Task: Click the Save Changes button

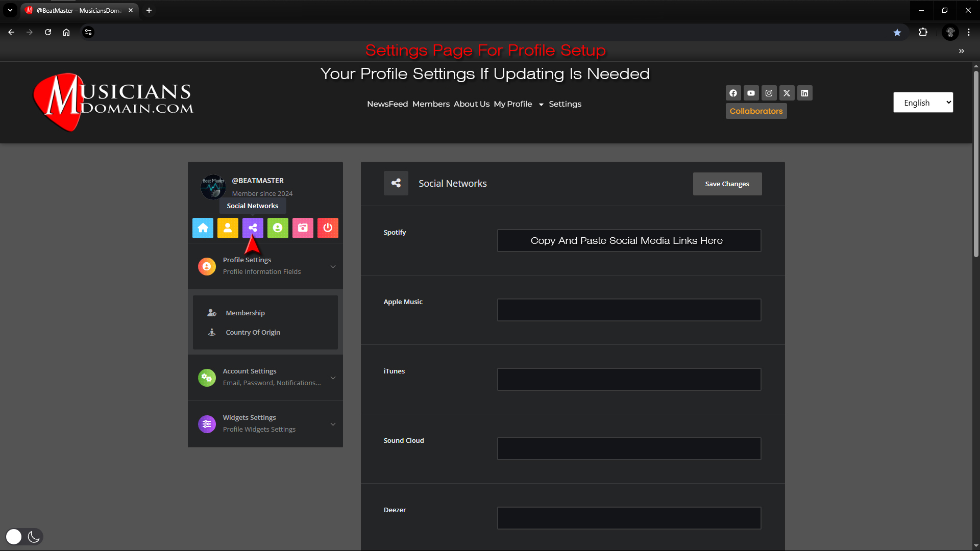Action: (x=727, y=184)
